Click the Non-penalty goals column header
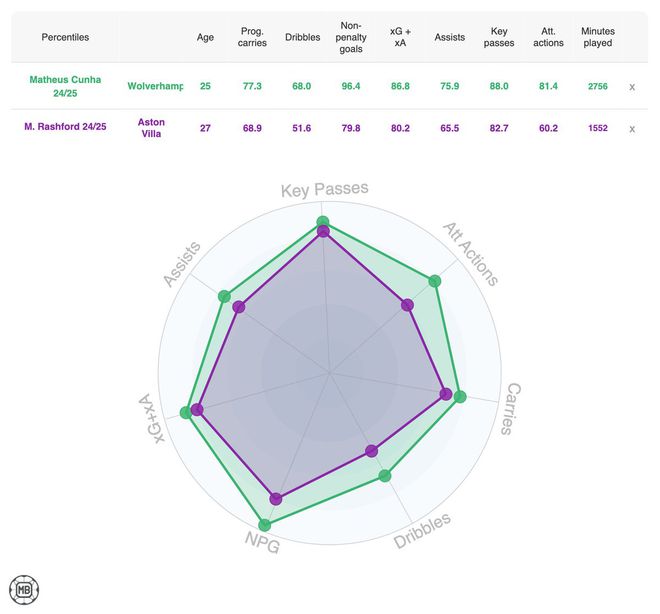This screenshot has width=660, height=614. click(x=351, y=37)
